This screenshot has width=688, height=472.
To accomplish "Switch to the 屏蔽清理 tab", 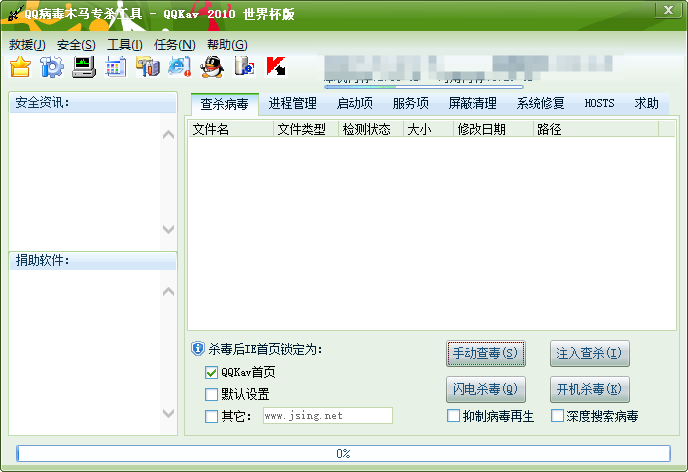I will [473, 104].
